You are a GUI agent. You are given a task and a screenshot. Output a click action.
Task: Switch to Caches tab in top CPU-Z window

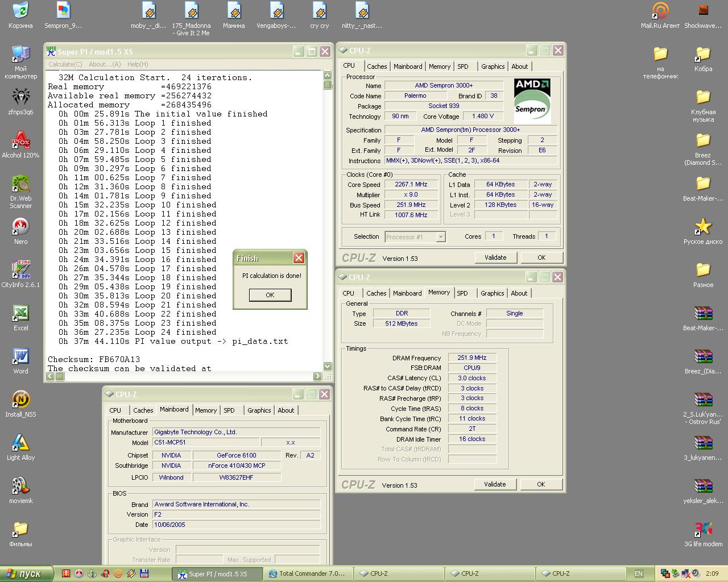click(377, 66)
